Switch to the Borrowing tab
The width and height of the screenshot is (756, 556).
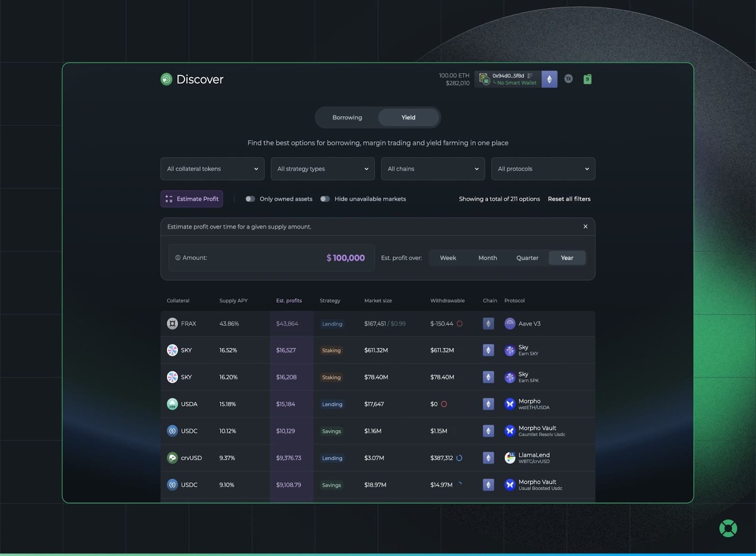pos(347,117)
